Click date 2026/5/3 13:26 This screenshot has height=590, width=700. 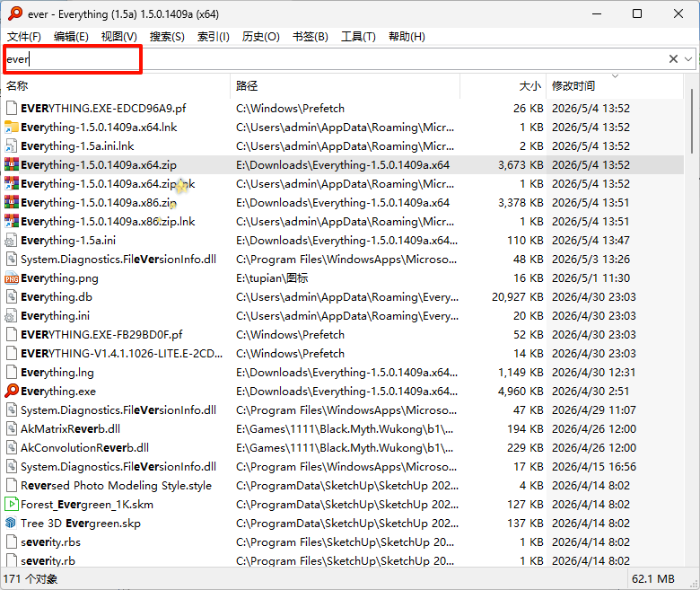(x=591, y=259)
